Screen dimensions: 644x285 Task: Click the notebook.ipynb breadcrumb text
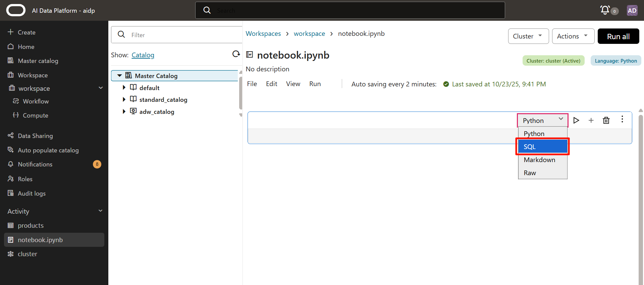[361, 33]
